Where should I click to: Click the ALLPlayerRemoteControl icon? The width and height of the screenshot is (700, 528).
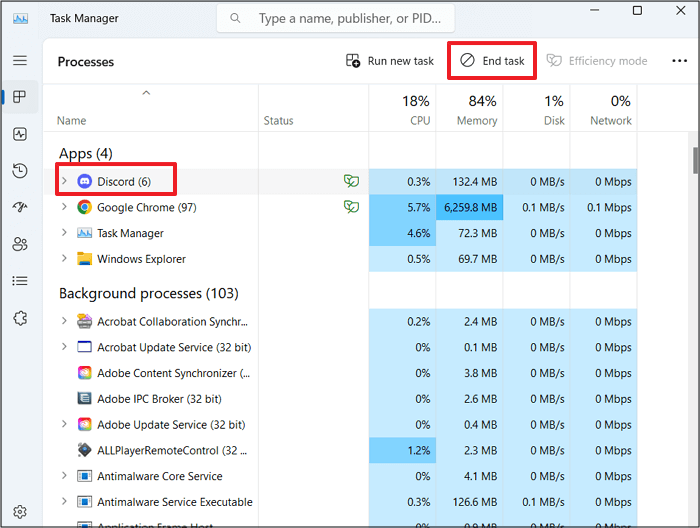[84, 450]
